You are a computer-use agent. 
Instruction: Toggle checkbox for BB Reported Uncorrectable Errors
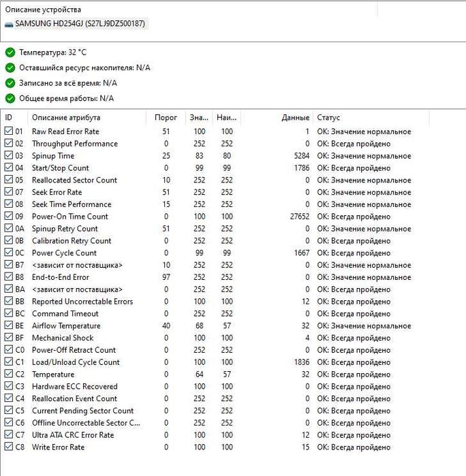9,301
